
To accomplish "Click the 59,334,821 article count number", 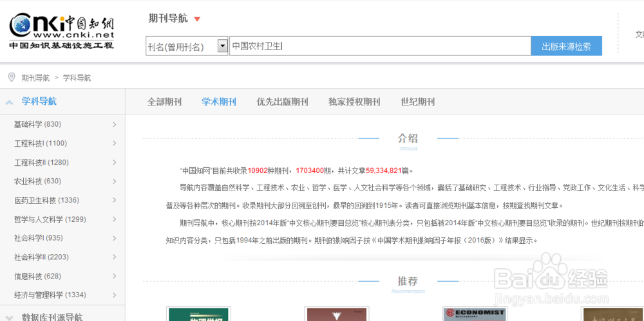I will tap(383, 170).
